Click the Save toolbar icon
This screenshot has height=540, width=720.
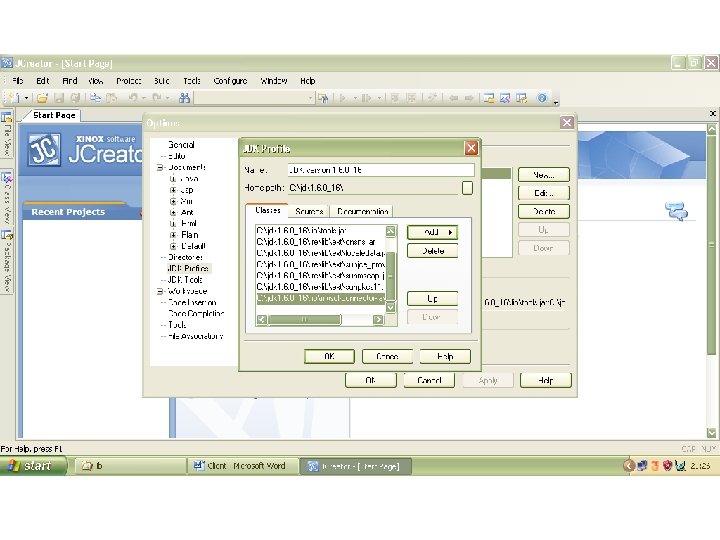pyautogui.click(x=59, y=98)
